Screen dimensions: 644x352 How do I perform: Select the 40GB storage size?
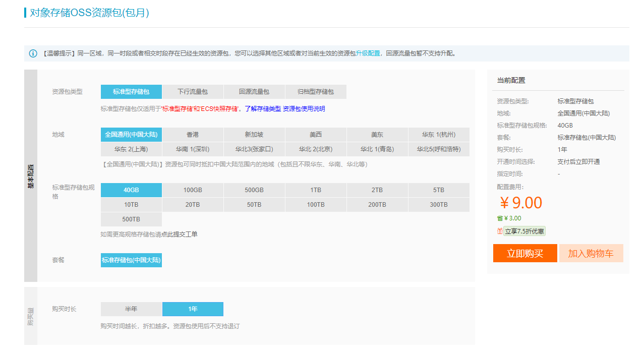click(x=131, y=190)
